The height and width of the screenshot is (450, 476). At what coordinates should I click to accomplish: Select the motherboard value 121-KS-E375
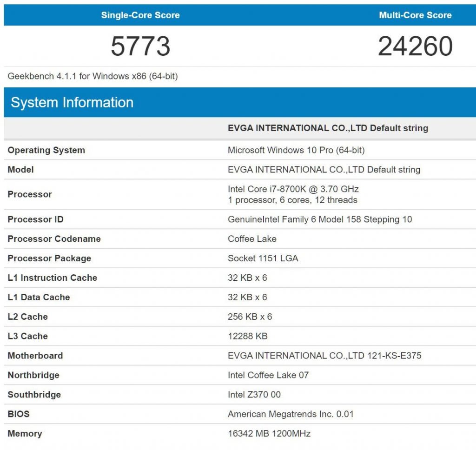(324, 356)
